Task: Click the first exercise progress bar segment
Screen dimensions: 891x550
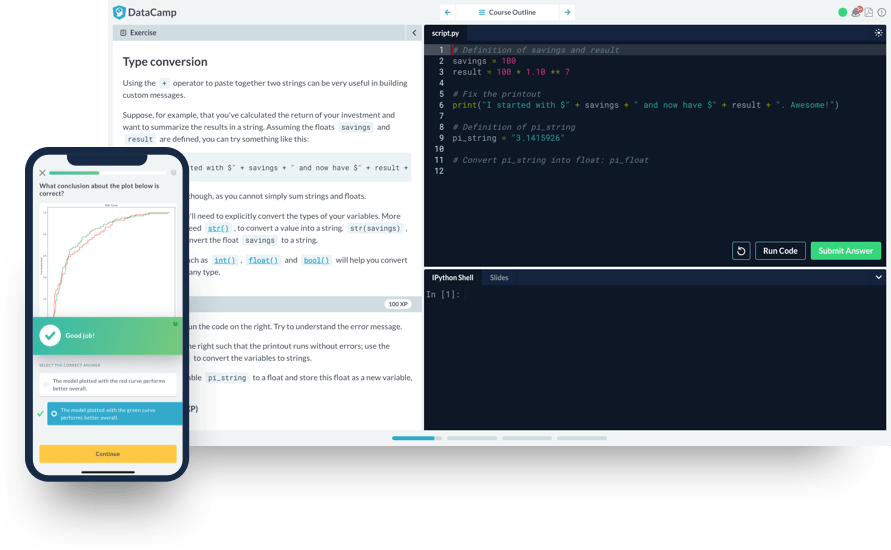Action: (417, 438)
